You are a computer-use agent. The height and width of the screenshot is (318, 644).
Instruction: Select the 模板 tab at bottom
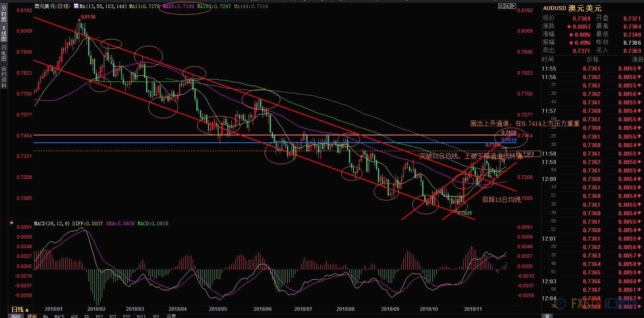[x=32, y=316]
